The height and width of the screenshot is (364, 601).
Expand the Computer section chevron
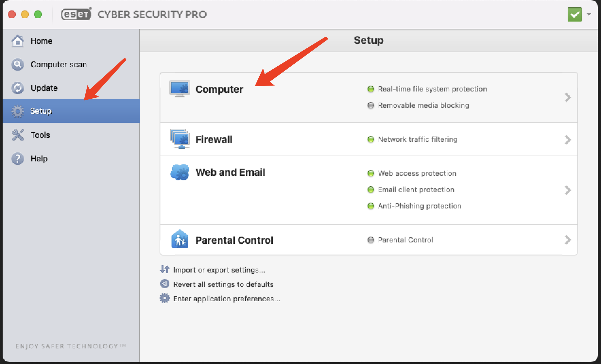(568, 97)
